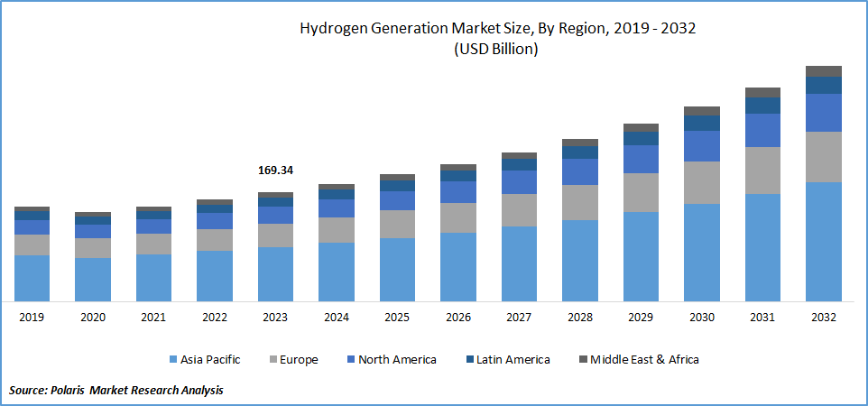Select the Europe legend label
868x406 pixels.
(x=299, y=360)
